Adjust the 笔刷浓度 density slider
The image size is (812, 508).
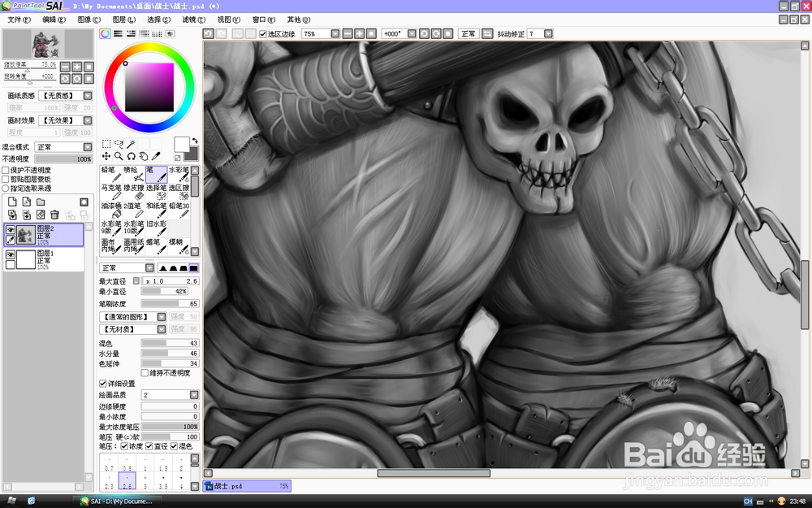(170, 304)
